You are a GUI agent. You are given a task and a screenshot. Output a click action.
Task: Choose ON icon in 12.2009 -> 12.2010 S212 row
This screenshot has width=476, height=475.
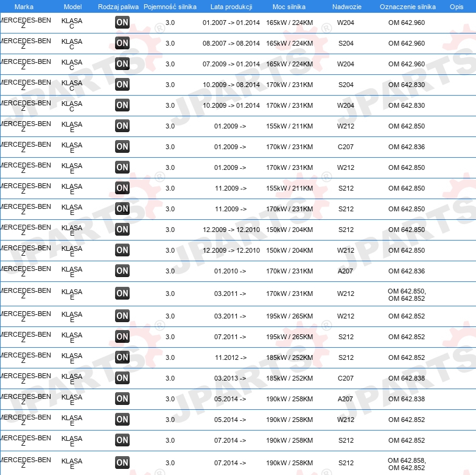click(122, 229)
